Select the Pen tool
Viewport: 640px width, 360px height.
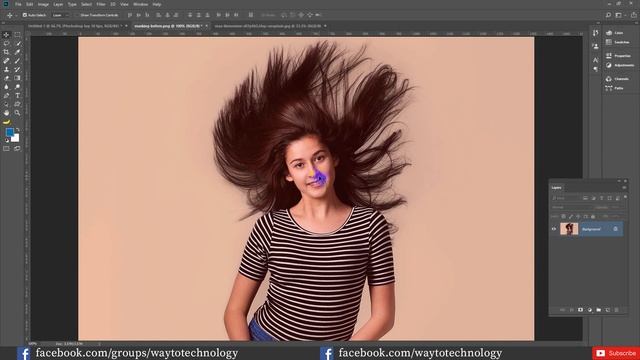[6, 96]
